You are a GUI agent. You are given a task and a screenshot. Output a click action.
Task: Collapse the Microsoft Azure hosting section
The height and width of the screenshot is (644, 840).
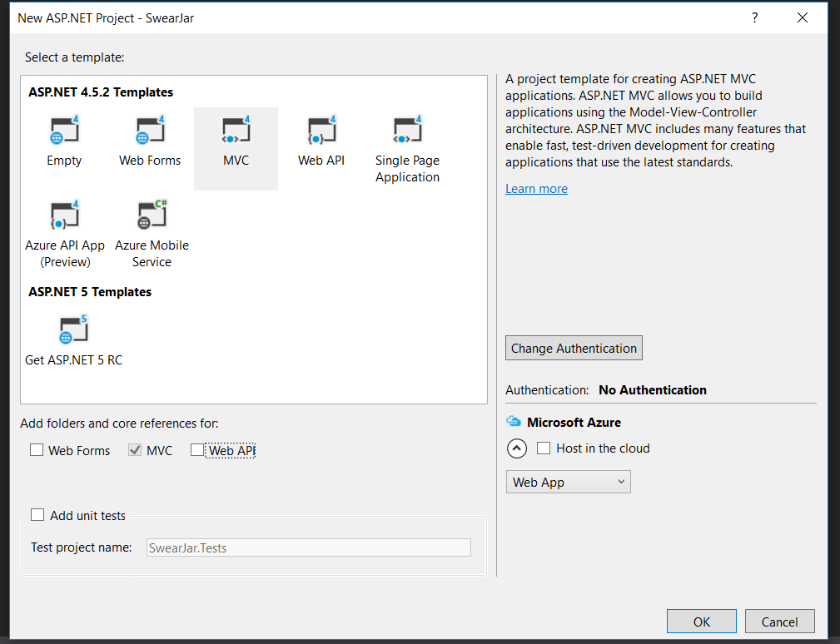pyautogui.click(x=516, y=448)
